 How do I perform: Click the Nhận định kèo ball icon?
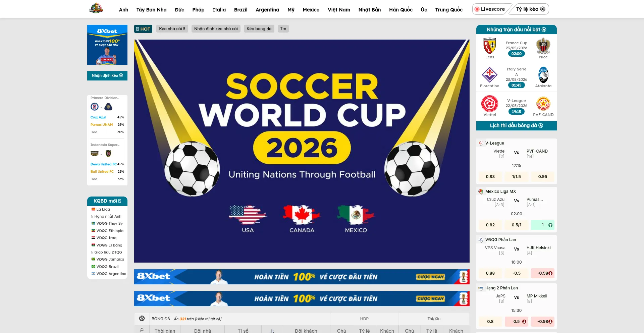[121, 75]
